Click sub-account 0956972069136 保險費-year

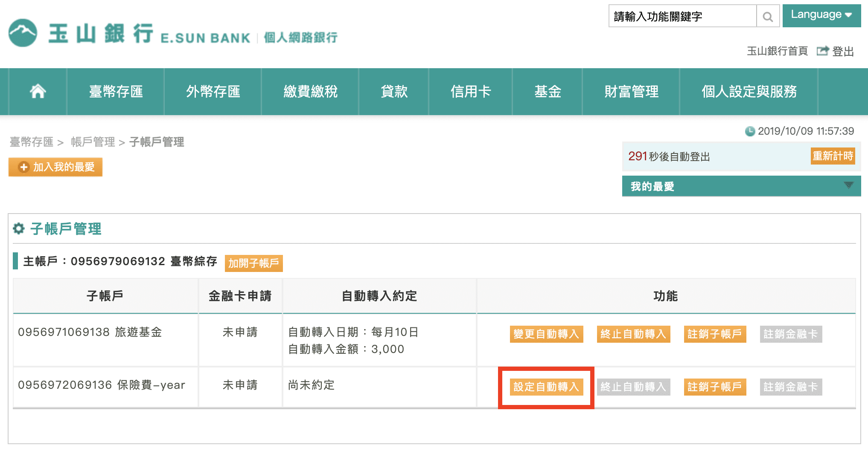(102, 385)
